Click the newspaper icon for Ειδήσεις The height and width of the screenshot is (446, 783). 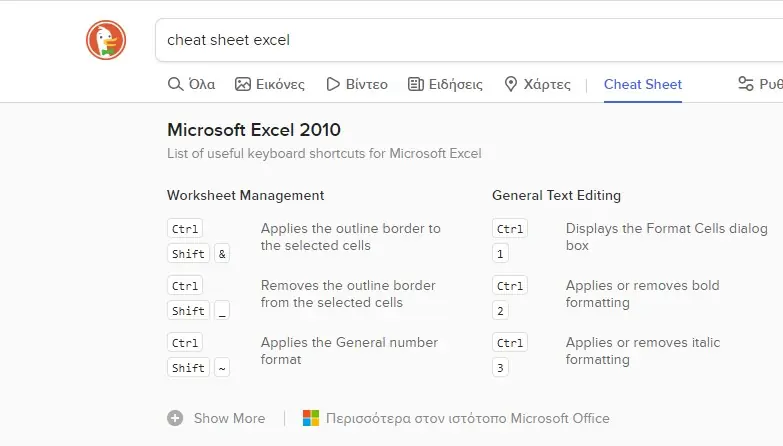pos(415,84)
